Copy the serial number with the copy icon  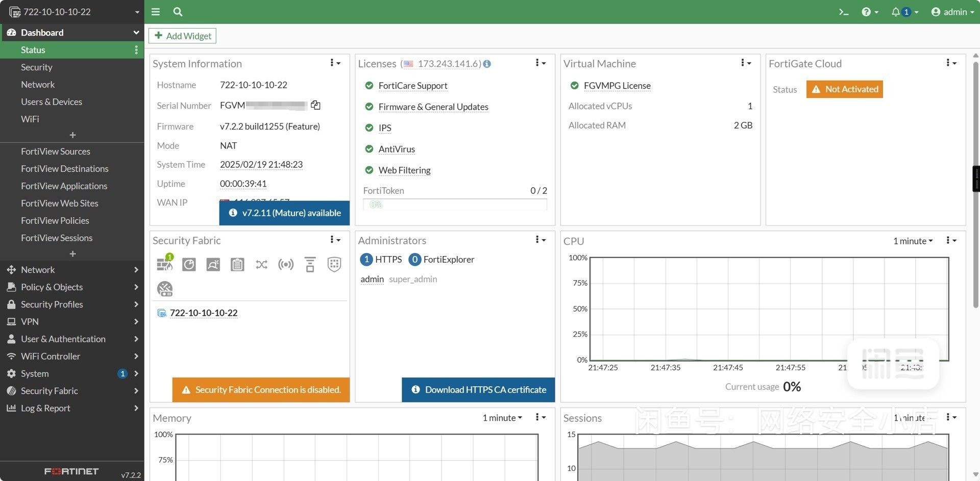pyautogui.click(x=315, y=105)
